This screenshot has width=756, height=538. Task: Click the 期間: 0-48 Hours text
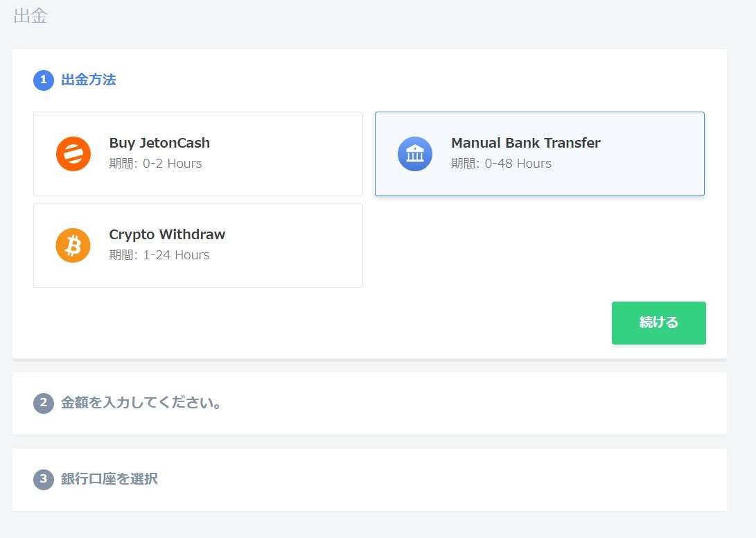501,164
